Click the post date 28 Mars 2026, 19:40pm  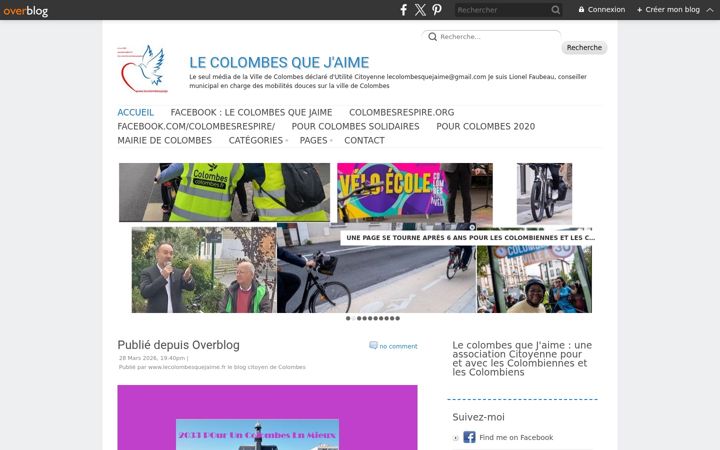click(152, 358)
